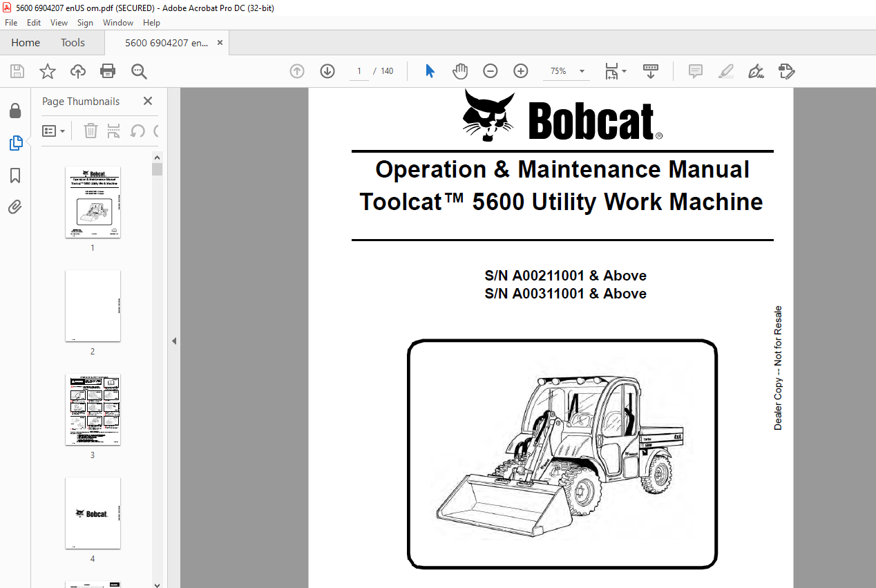Select page 1 thumbnail

coord(93,202)
